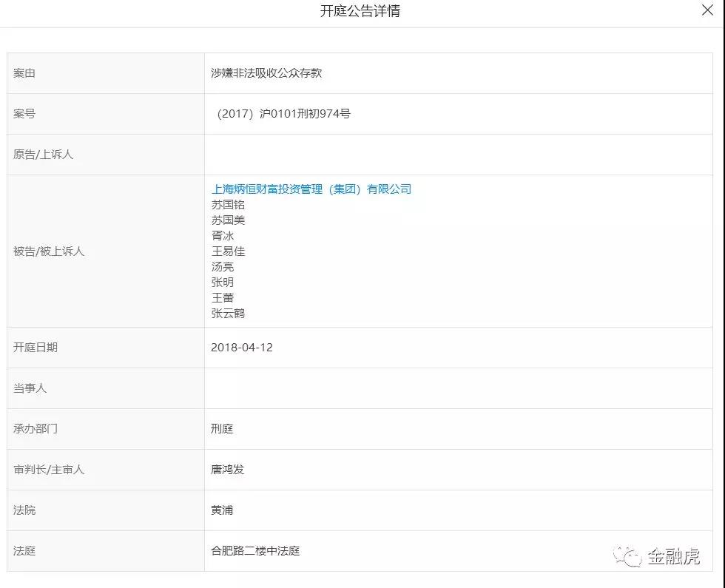This screenshot has height=588, width=725.
Task: Click the WeChat logo beside 金融虎
Action: 627,556
